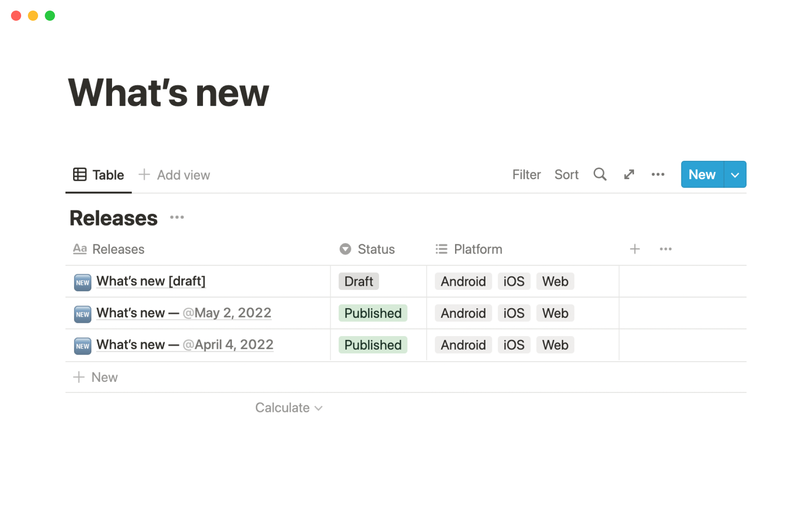Screen dimensions: 812x508
Task: Open the Platform column header menu
Action: tap(469, 249)
